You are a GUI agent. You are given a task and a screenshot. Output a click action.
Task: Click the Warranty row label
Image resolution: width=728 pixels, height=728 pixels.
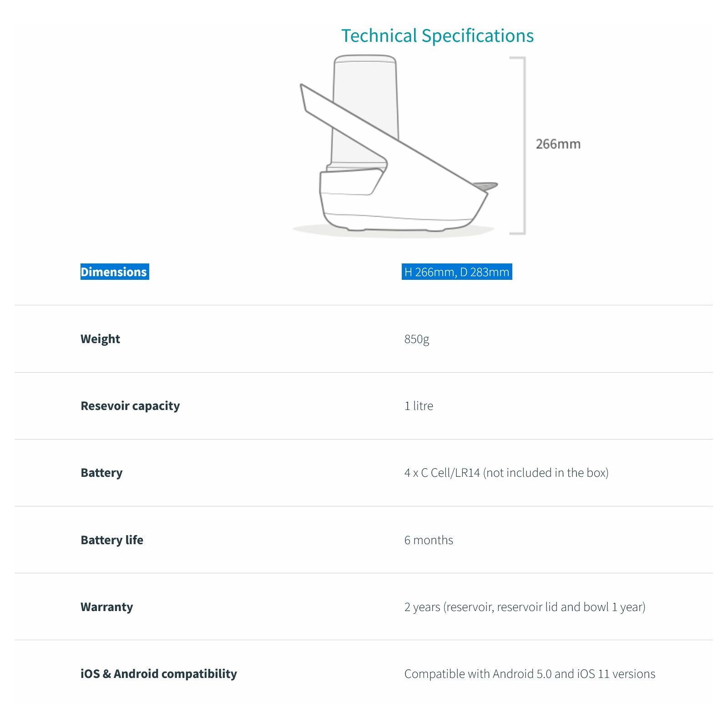point(107,607)
